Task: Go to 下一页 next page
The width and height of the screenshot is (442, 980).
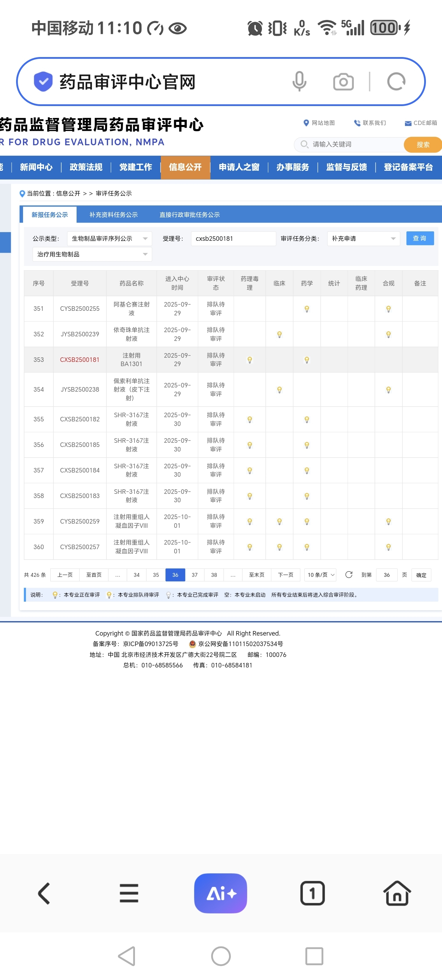Action: [285, 574]
